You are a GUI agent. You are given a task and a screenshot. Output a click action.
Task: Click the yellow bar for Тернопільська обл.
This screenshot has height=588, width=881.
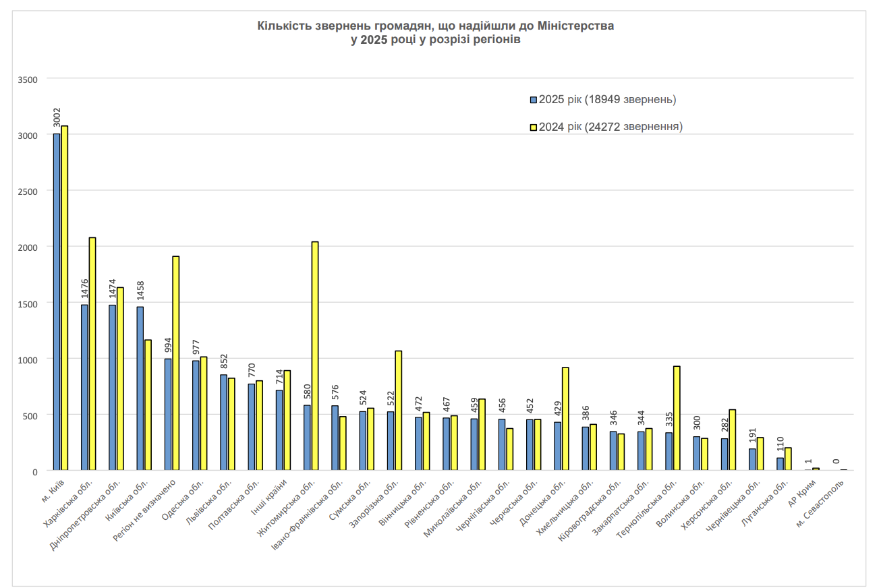pos(677,418)
